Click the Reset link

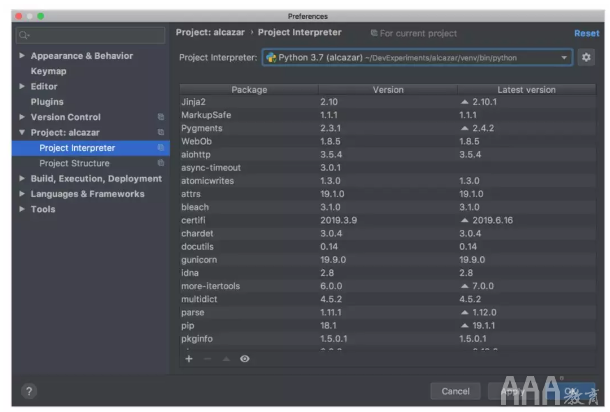pos(587,33)
